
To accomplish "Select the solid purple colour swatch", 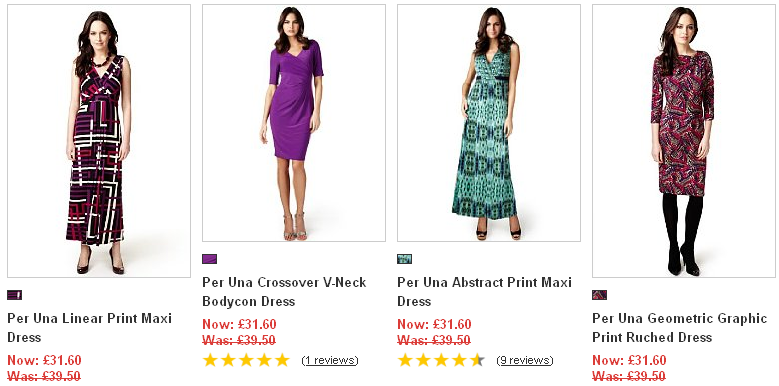I will [209, 259].
